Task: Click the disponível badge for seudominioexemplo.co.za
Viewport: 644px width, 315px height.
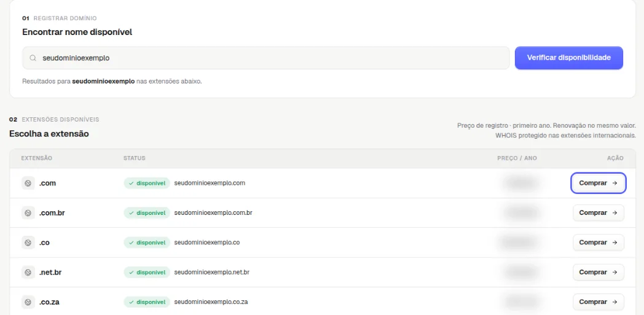Action: point(147,302)
